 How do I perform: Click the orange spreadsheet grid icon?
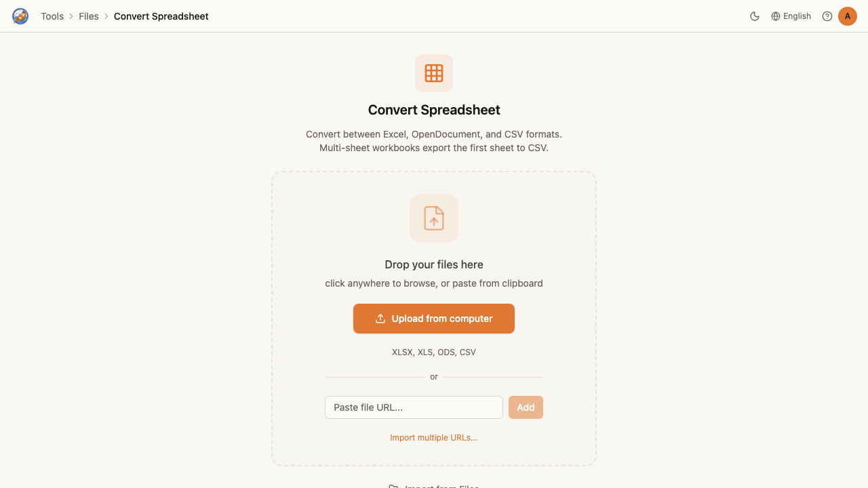tap(434, 73)
